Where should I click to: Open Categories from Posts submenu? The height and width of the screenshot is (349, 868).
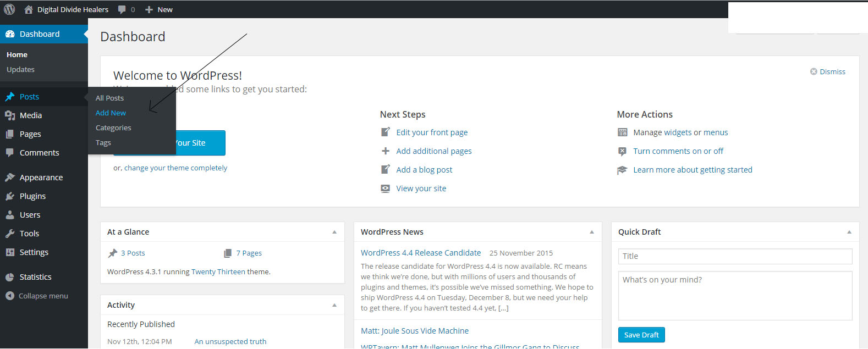(x=113, y=128)
